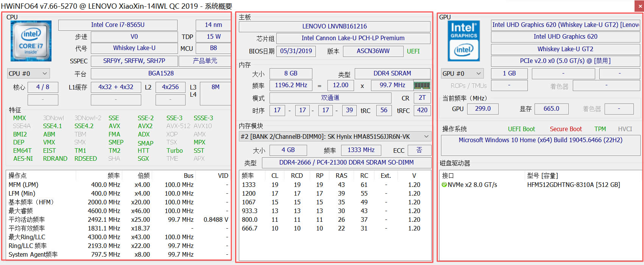This screenshot has height=265, width=644.
Task: Click the Intel Core i7-8565U name field
Action: (118, 25)
